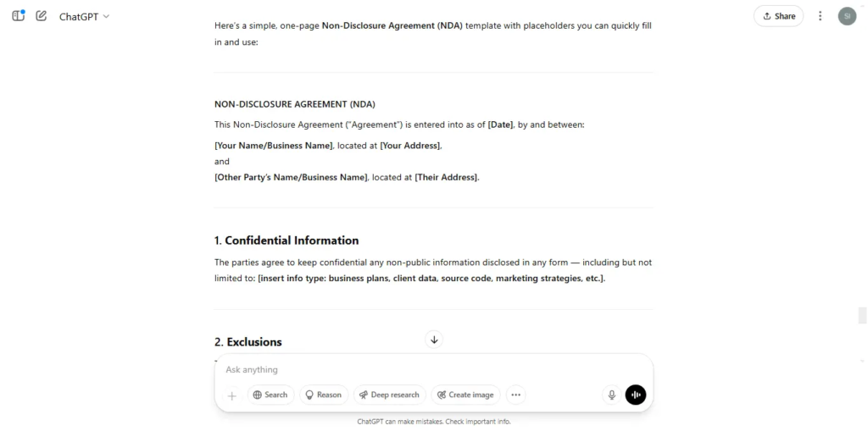Open the sidebar panel icon
Screen dimensions: 868x431
tap(19, 16)
